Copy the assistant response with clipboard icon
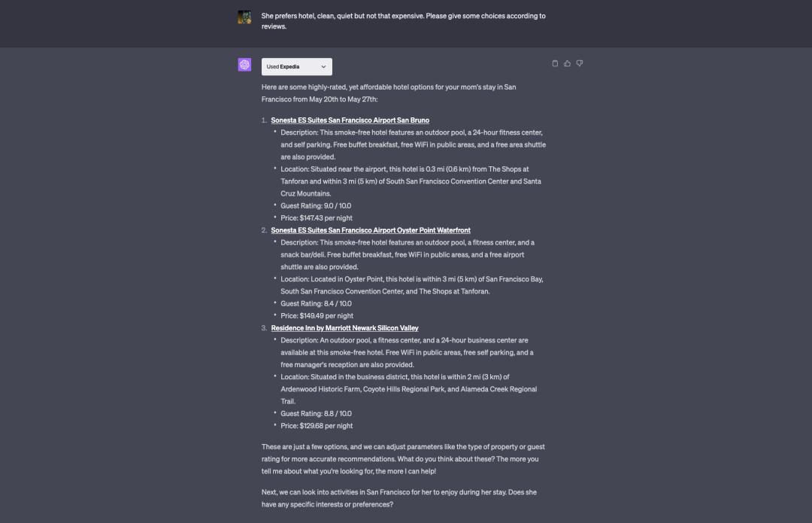812x523 pixels. [555, 63]
